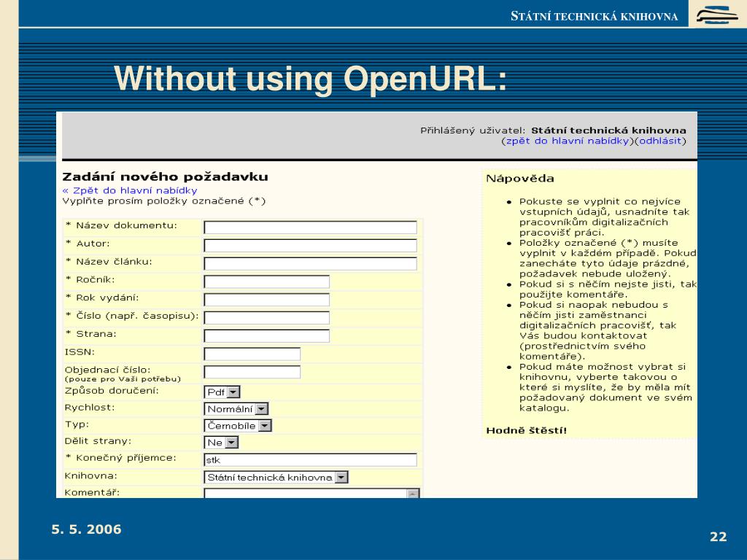
Task: Click the 'STÁTNÍ TECHNICKÁ KNIHOVNA' header text
Action: [594, 16]
